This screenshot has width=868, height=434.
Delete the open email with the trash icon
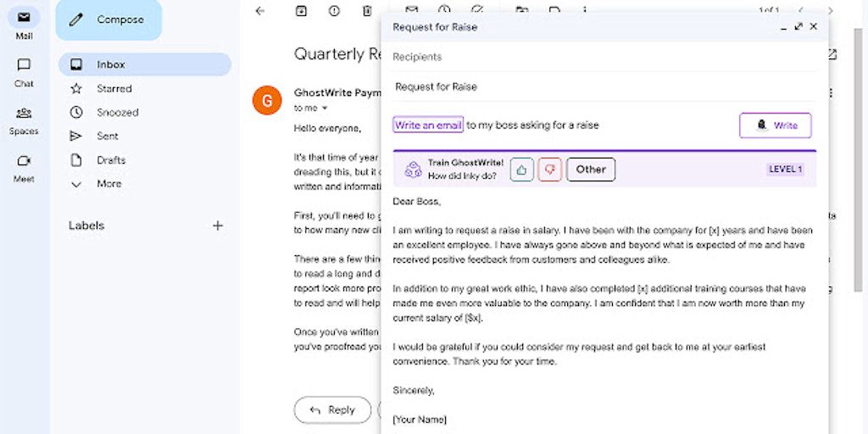[x=367, y=10]
